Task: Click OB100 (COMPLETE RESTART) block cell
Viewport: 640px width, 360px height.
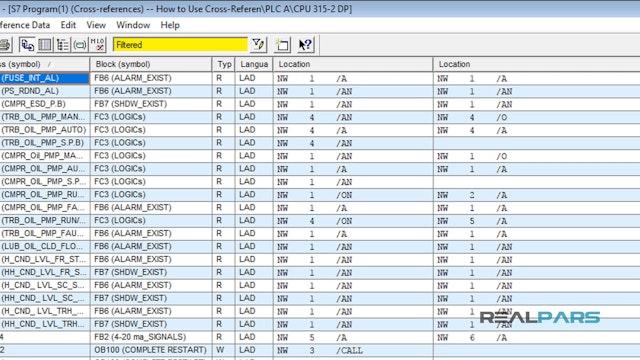Action: tap(151, 350)
